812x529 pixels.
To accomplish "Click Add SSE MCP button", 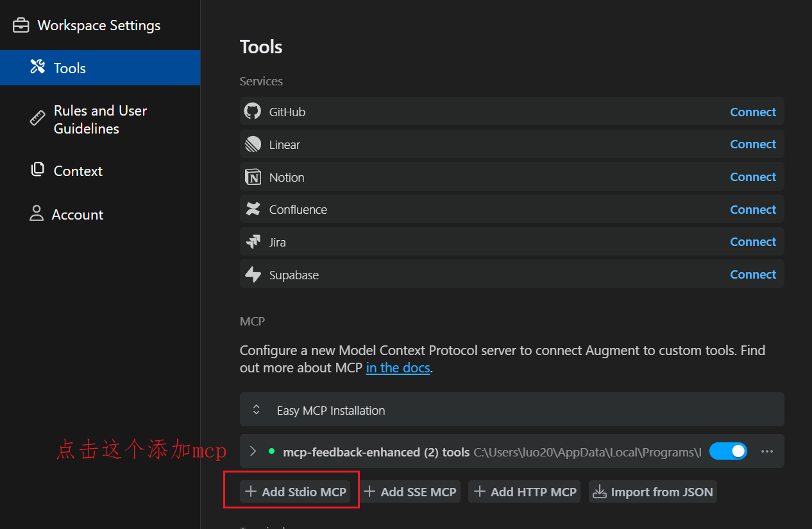I will click(x=410, y=492).
